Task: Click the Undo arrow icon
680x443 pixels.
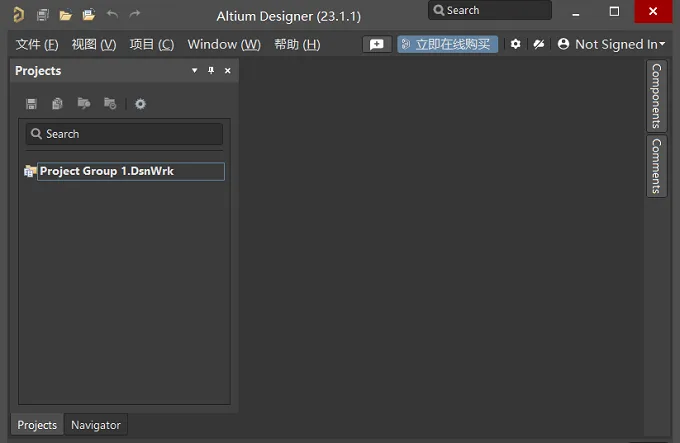Action: tap(112, 14)
